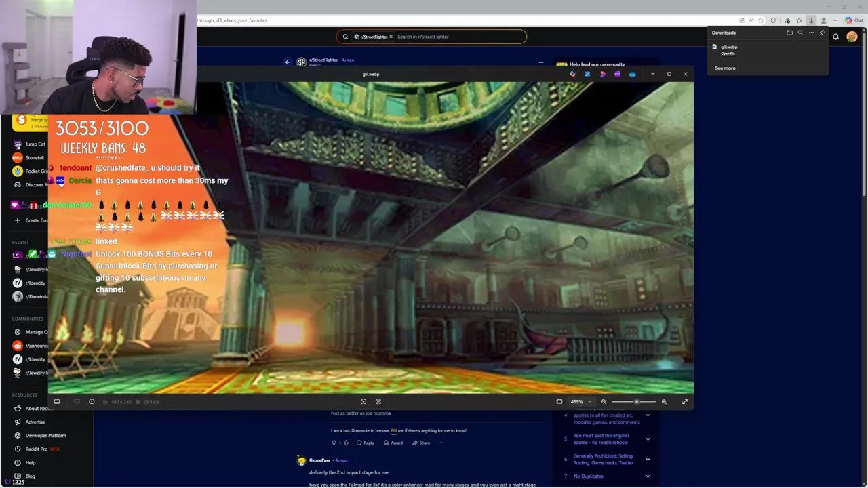Viewport: 868px width, 488px height.
Task: Downvote the bot comment
Action: tap(346, 443)
